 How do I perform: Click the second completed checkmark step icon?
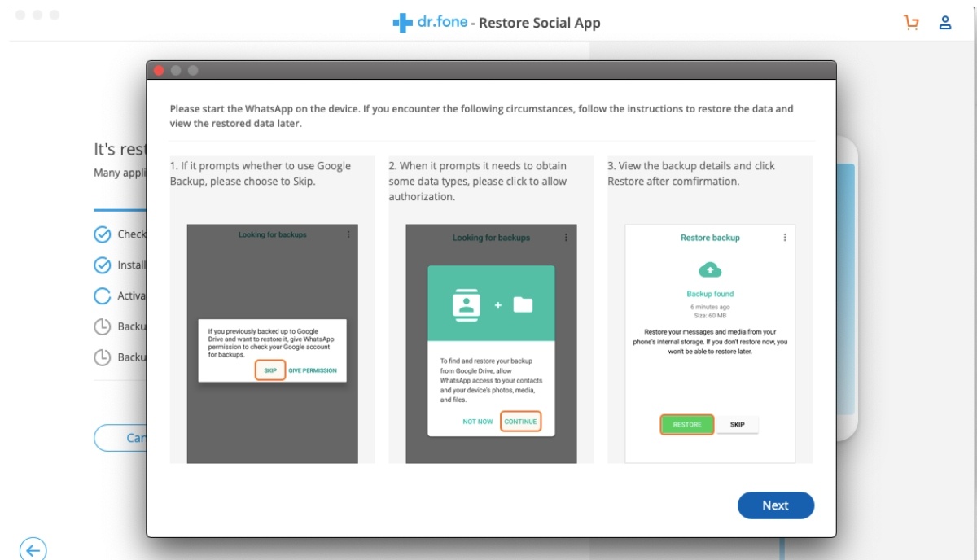(102, 265)
